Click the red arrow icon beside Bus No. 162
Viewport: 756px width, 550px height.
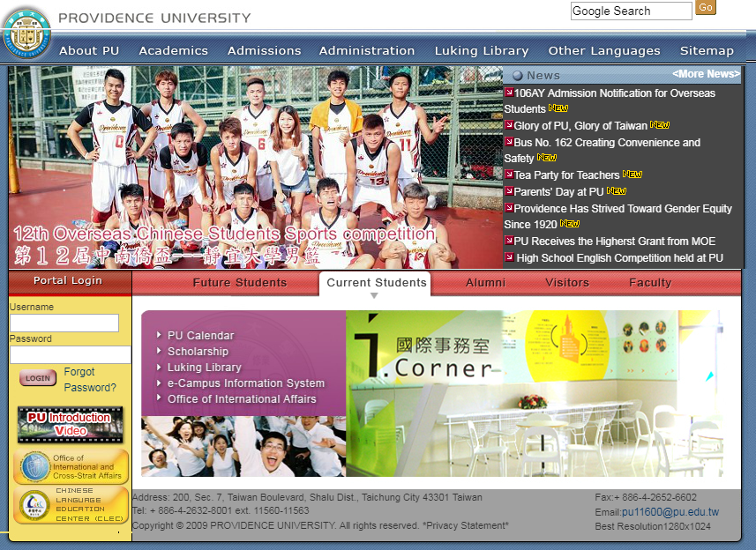point(509,142)
